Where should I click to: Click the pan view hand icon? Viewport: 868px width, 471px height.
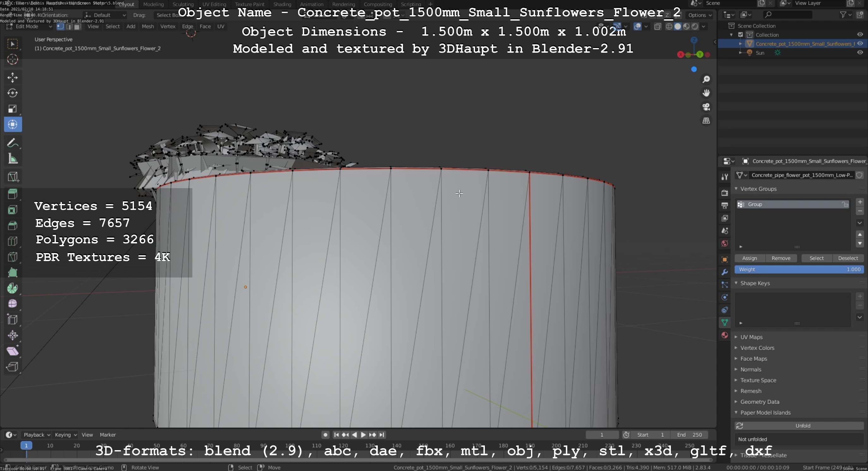[x=706, y=93]
